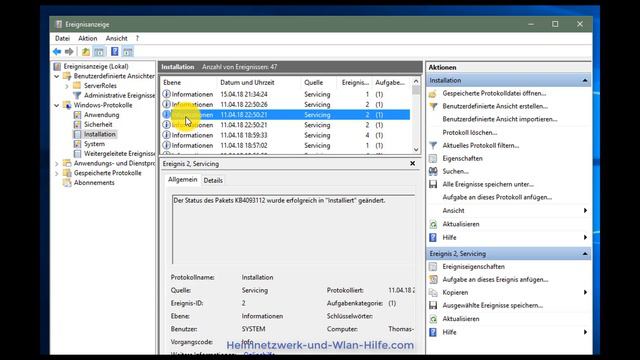Click the info icon of the 15.04.18 21:34:24 event
The image size is (640, 360).
[x=166, y=94]
